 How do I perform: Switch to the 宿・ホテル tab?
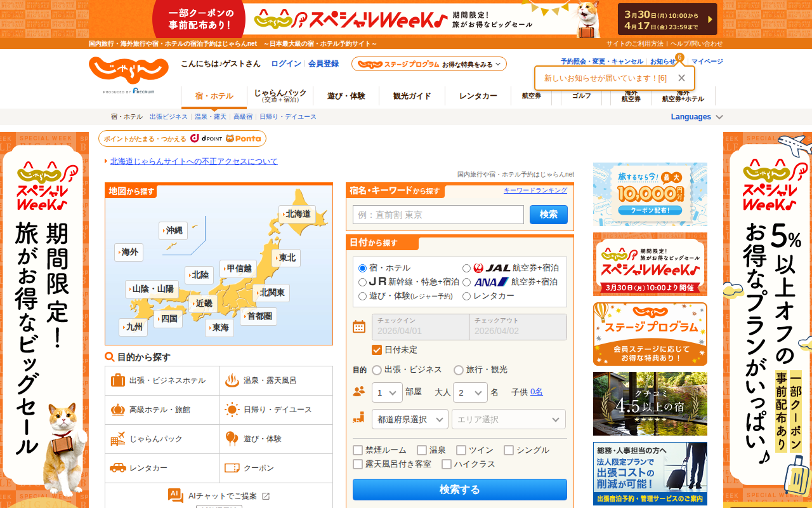214,96
